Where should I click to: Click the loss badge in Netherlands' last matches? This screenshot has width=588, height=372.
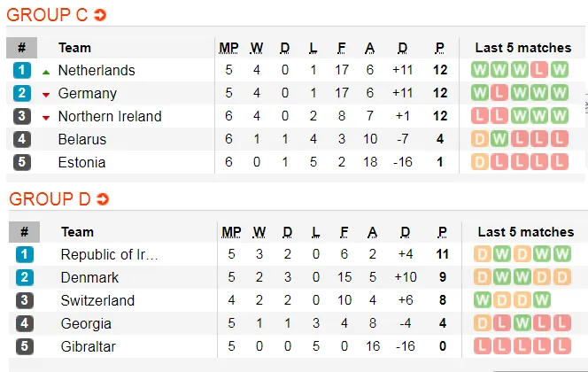coord(539,70)
